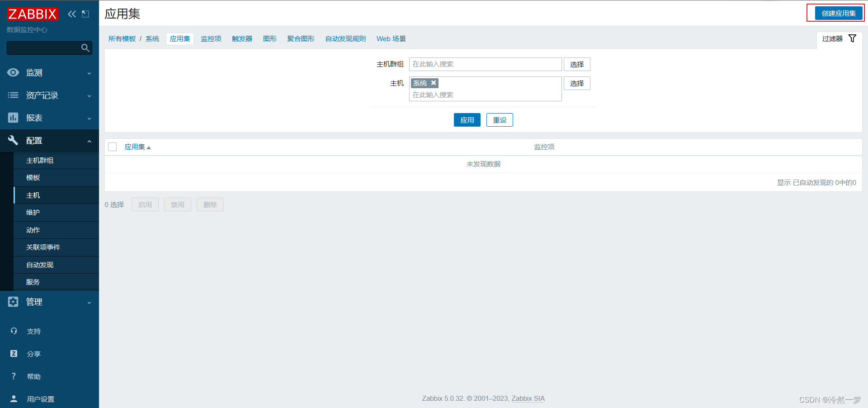This screenshot has height=408, width=868.
Task: Click the 系统 breadcrumb link
Action: pyautogui.click(x=152, y=39)
